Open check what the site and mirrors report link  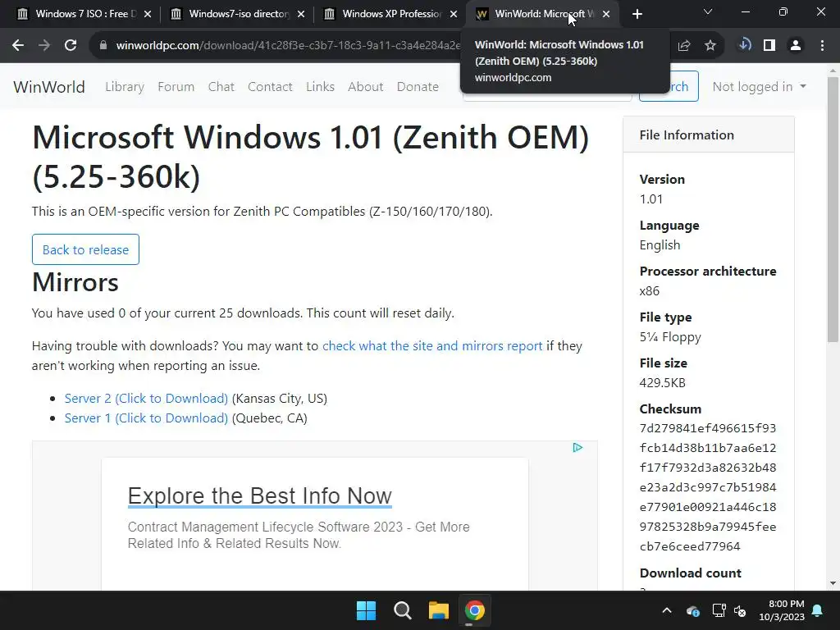[432, 346]
